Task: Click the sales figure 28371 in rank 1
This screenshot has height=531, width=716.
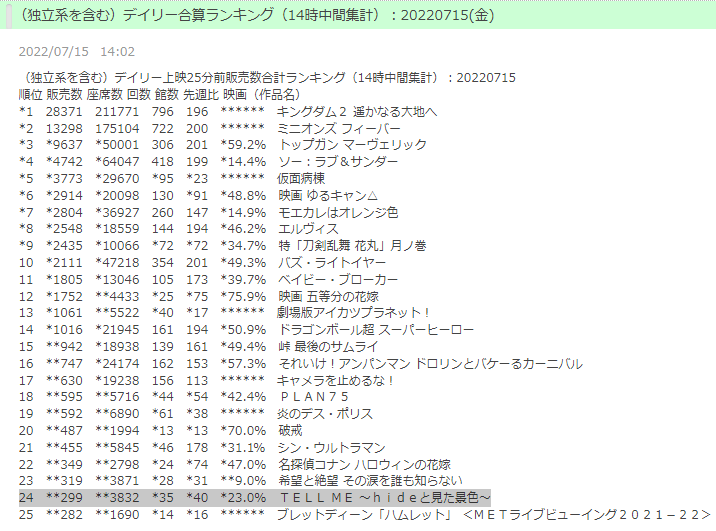Action: [x=64, y=111]
